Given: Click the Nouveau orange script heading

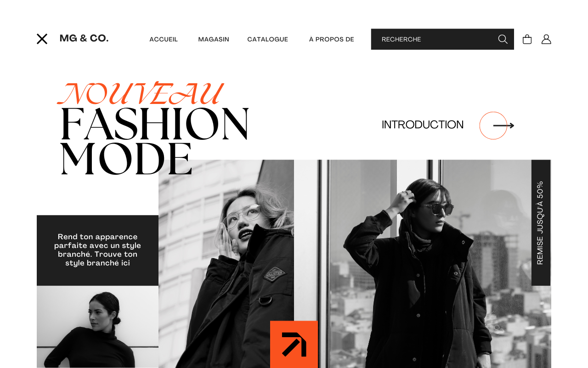Looking at the screenshot, I should click(141, 93).
